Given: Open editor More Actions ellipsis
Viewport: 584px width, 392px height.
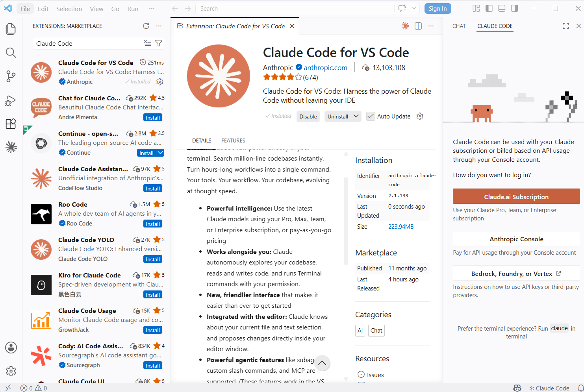Looking at the screenshot, I should click(x=431, y=26).
